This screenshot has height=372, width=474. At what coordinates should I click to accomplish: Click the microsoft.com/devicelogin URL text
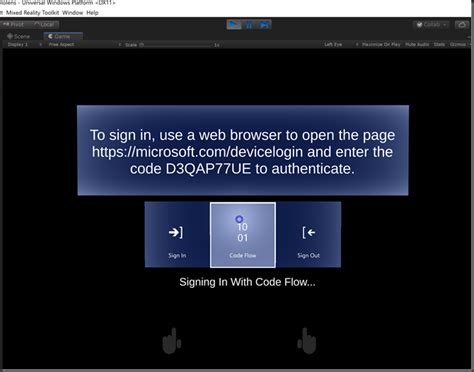tap(197, 152)
